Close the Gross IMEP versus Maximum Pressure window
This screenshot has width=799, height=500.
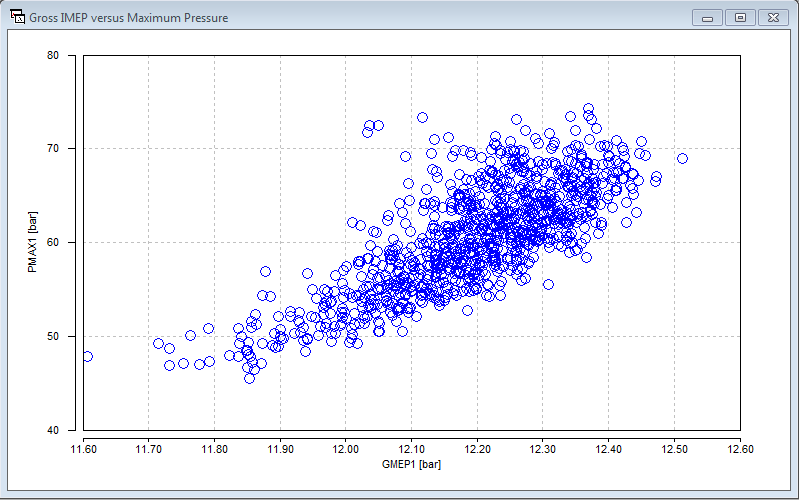click(x=772, y=17)
